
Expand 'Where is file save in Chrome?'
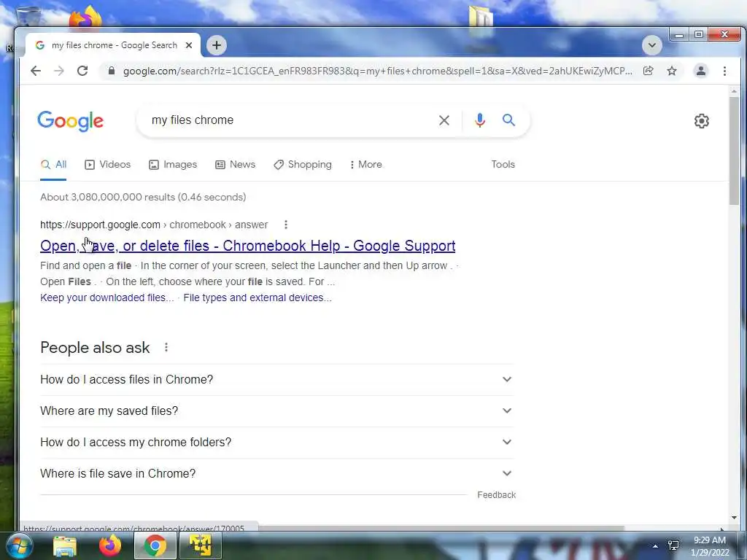pyautogui.click(x=276, y=474)
